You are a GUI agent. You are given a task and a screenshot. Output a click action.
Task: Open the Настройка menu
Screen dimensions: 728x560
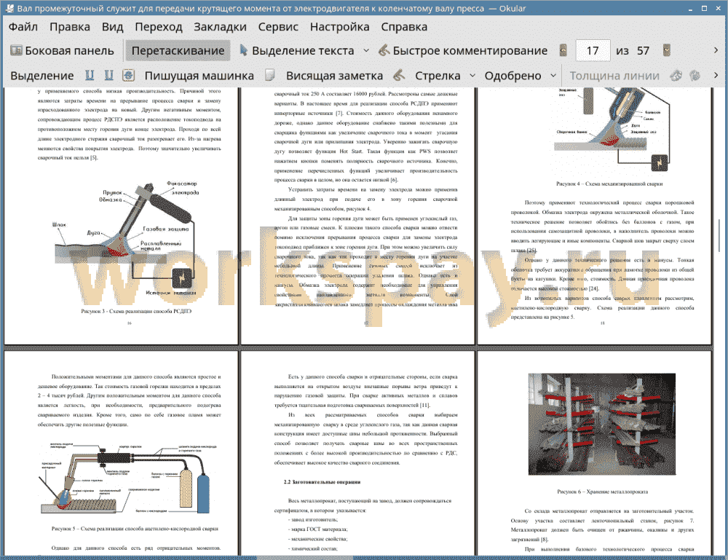tap(339, 26)
